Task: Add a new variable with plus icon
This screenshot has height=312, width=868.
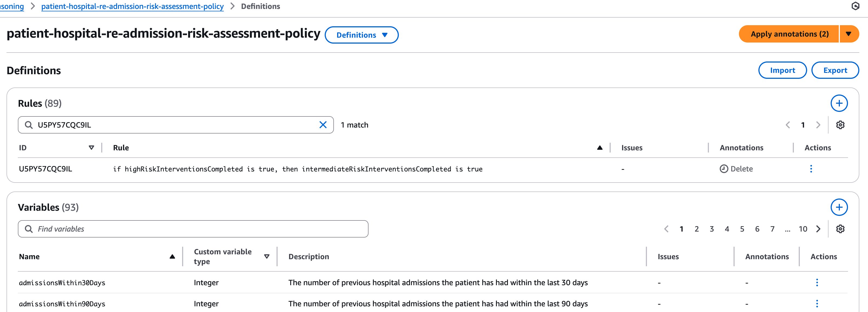Action: [839, 207]
